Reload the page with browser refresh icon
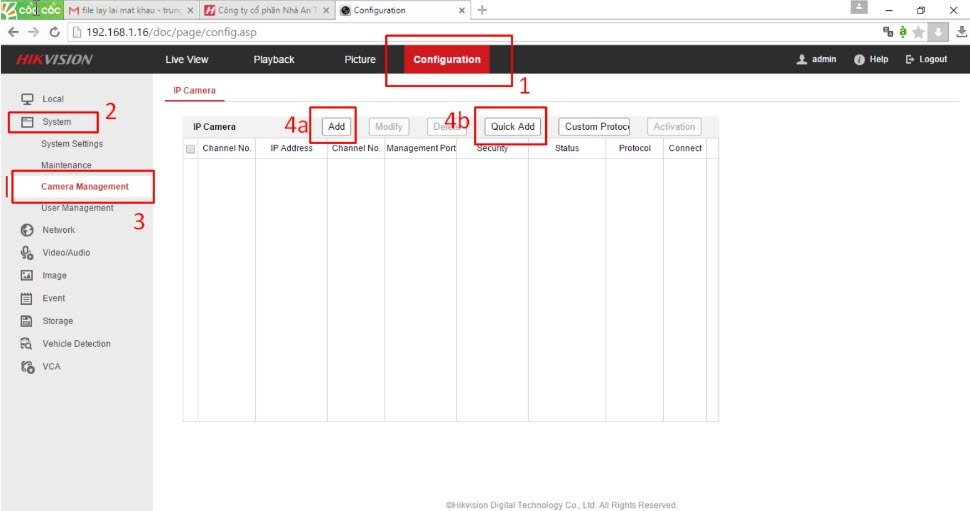970x511 pixels. [54, 32]
